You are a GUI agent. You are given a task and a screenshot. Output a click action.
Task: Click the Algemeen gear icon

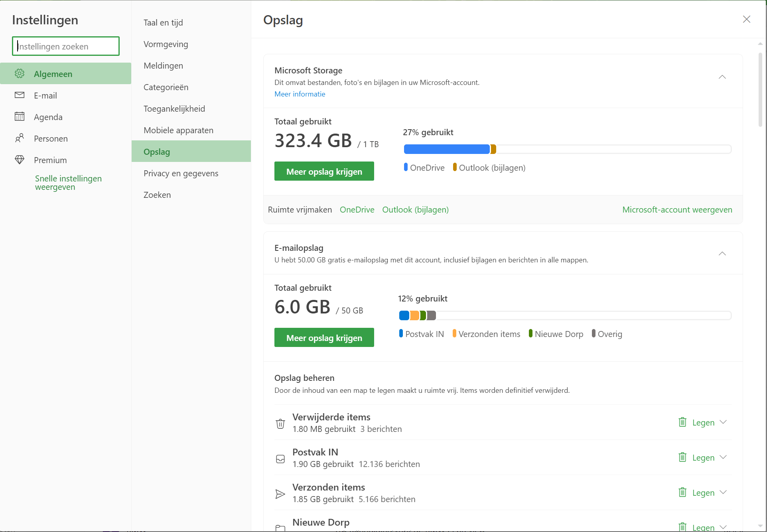tap(20, 74)
